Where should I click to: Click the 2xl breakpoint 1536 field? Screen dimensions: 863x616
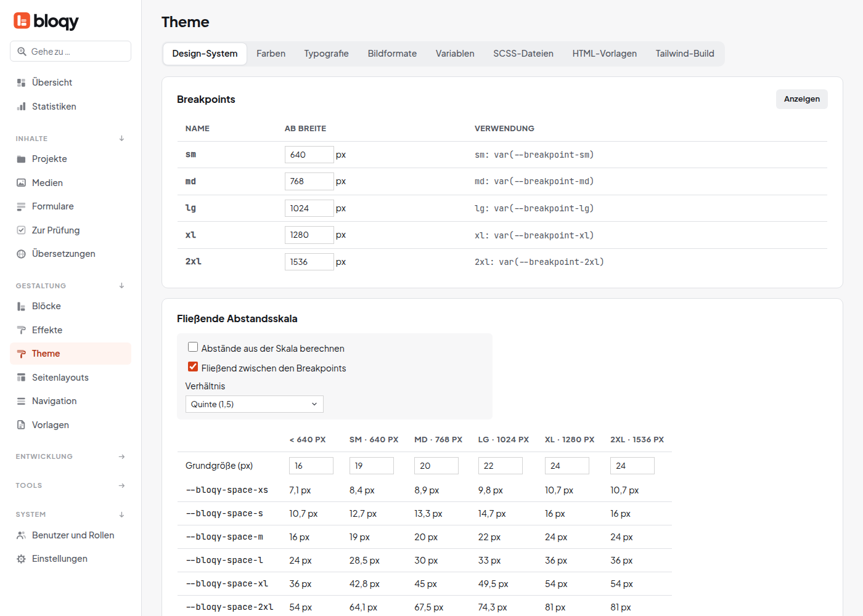[x=309, y=262]
